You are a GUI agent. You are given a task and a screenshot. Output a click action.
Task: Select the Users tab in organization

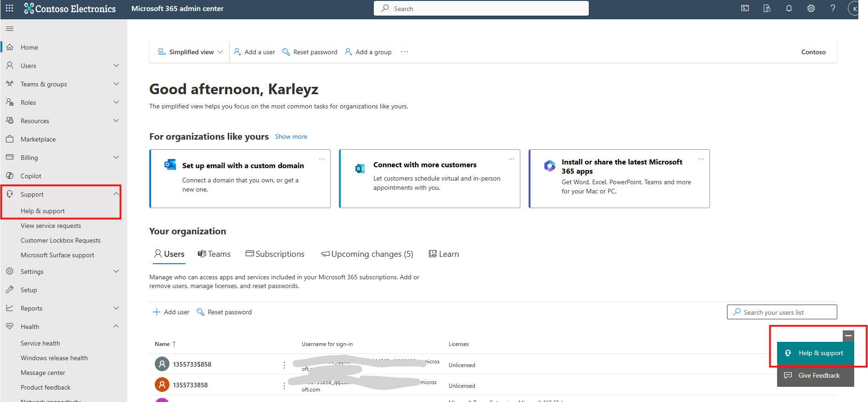[169, 254]
